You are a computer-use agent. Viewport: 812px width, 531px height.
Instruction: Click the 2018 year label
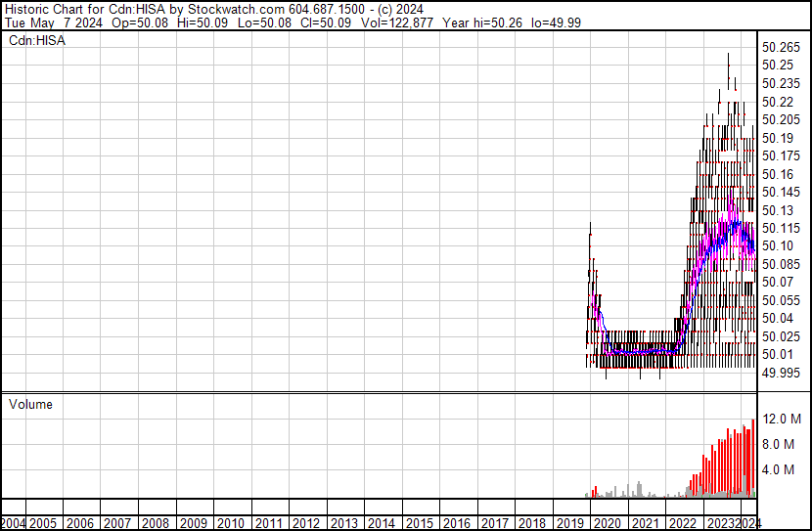[531, 523]
